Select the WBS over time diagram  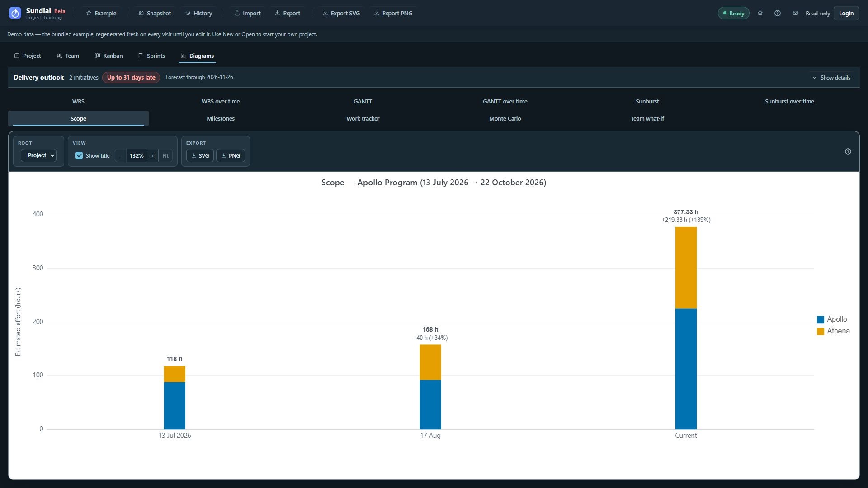[x=221, y=101]
